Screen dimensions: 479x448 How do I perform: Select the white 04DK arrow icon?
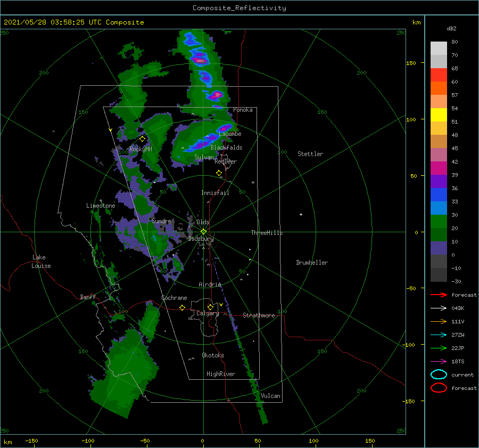pos(439,308)
